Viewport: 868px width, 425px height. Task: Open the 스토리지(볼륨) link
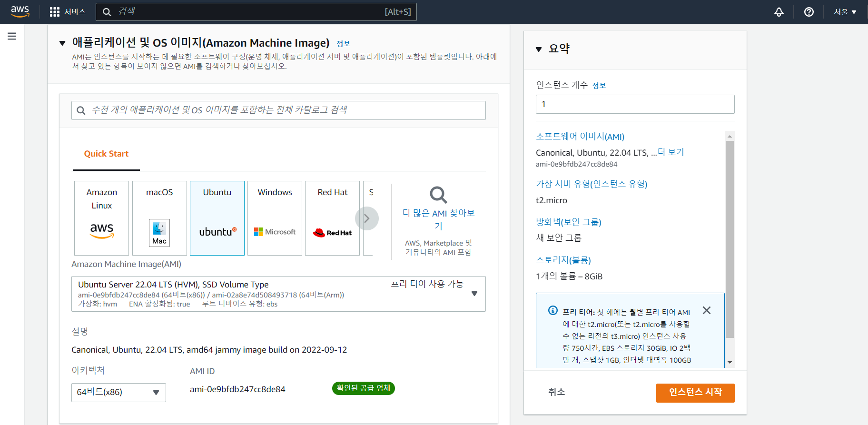pos(563,260)
